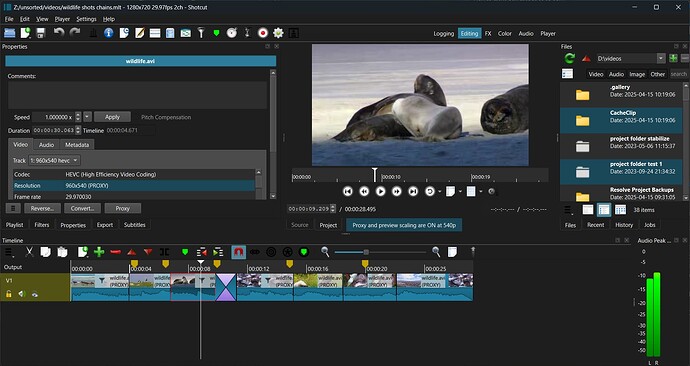Refresh the Files panel folder
Image resolution: width=690 pixels, height=366 pixels.
point(569,58)
